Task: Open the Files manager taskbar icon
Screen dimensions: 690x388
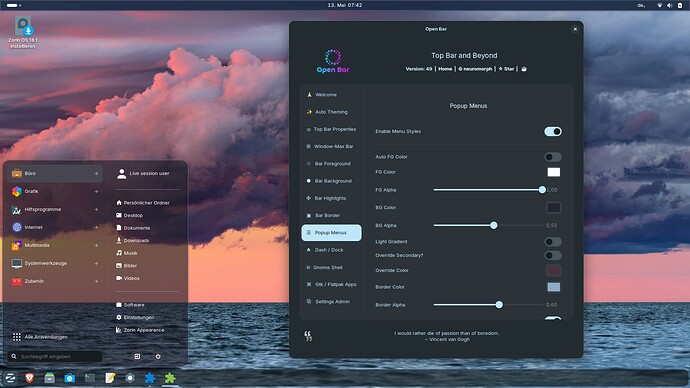Action: tap(50, 377)
